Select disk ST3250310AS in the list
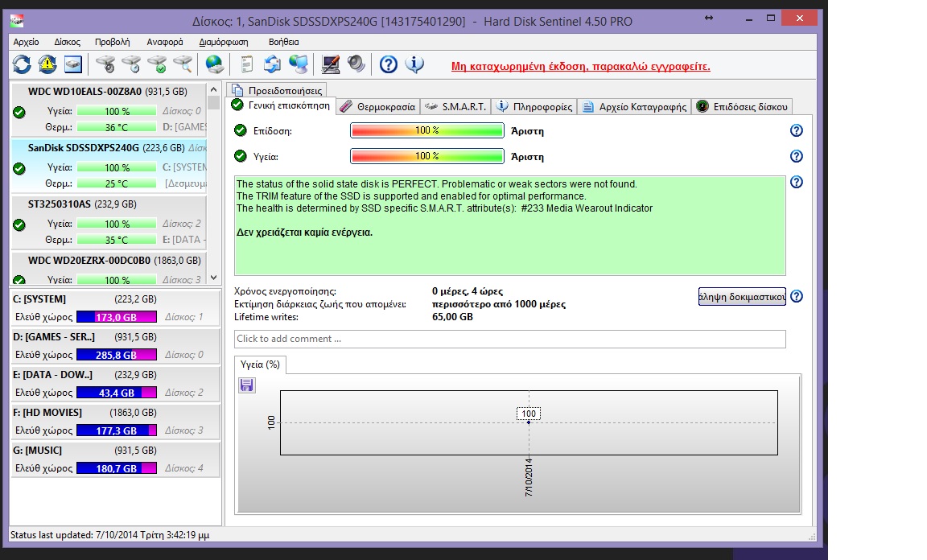927x560 pixels. tap(109, 222)
